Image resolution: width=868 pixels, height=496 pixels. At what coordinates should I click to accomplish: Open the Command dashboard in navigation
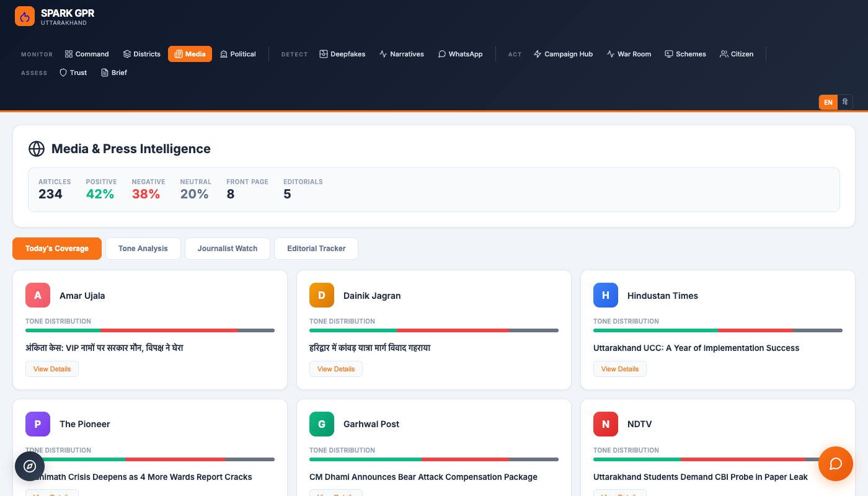pos(87,54)
